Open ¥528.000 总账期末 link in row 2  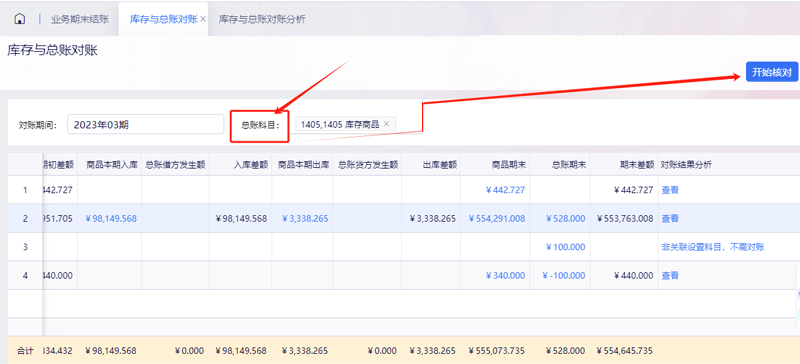[x=565, y=219]
